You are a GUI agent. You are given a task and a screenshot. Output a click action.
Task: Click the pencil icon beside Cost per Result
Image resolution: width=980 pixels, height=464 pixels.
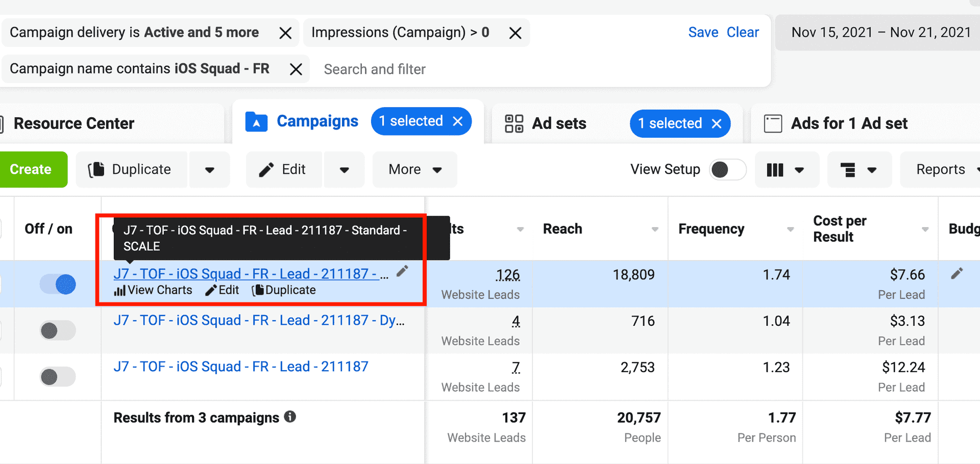[957, 274]
